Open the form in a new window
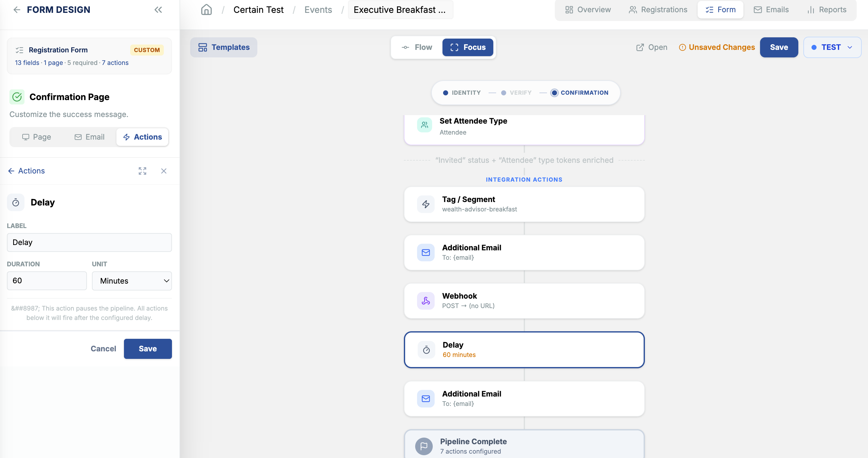The width and height of the screenshot is (868, 458). point(652,47)
